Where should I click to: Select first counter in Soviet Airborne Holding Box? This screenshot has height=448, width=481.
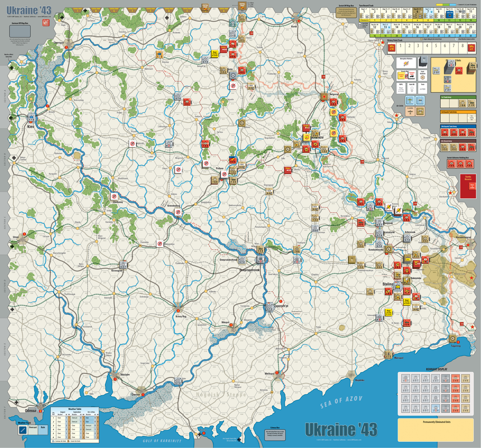point(451,164)
